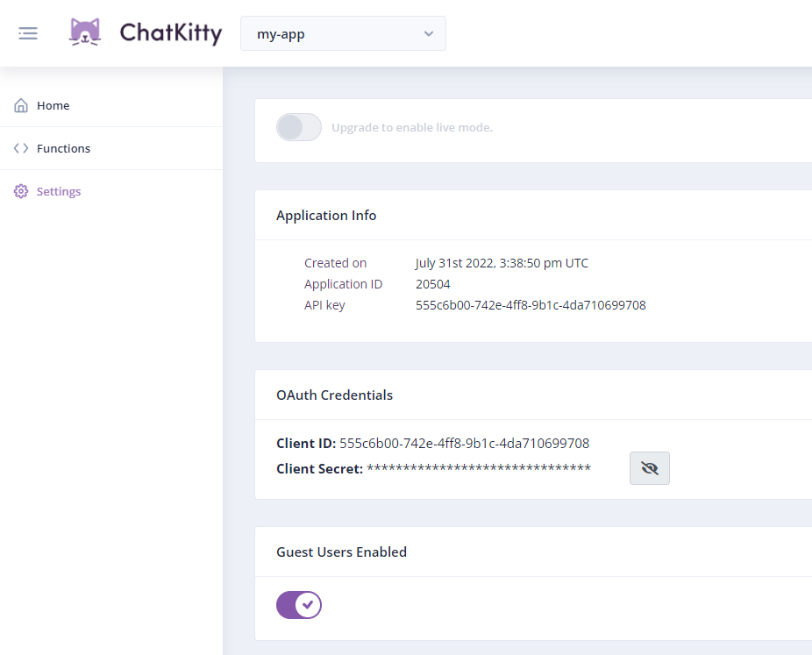Select the Home house icon in sidebar

click(20, 104)
